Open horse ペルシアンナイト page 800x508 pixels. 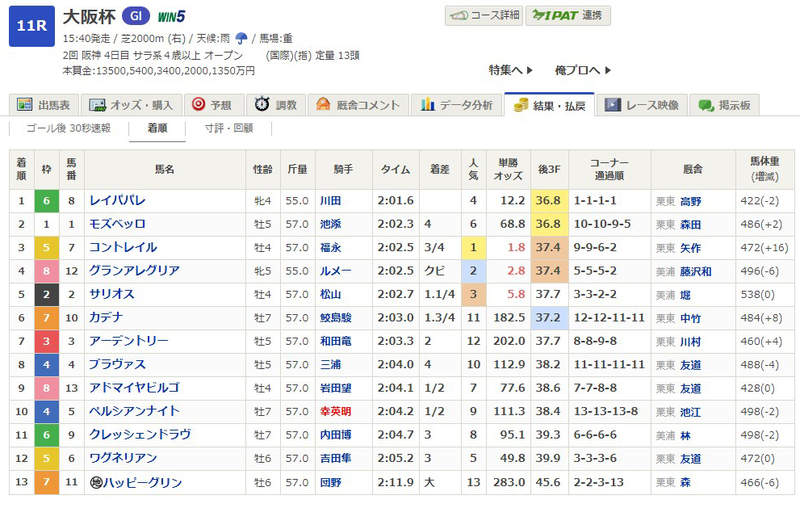coord(134,412)
